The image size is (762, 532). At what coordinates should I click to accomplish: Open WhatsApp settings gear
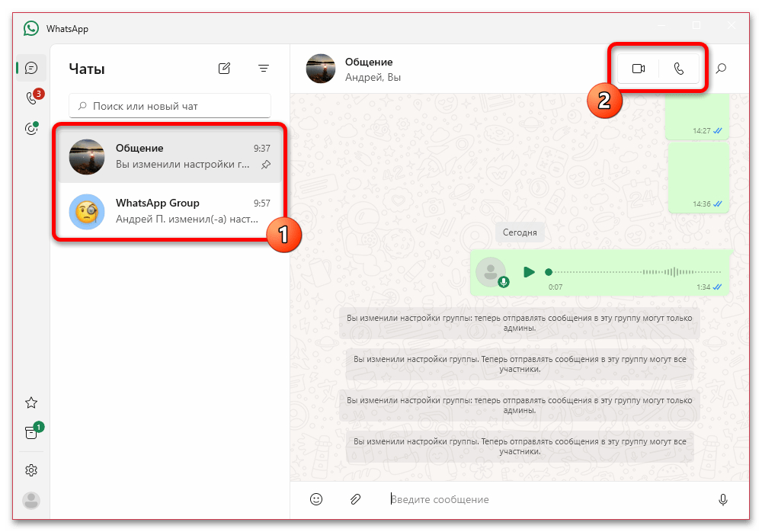[31, 470]
